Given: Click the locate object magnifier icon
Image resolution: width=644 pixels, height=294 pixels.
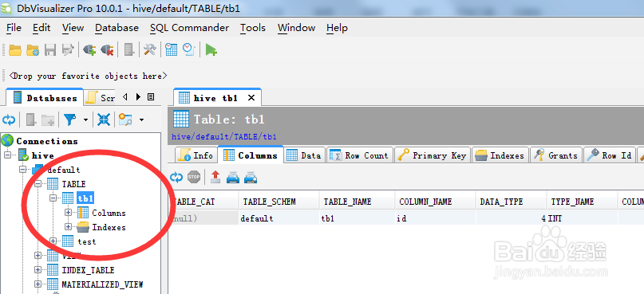Looking at the screenshot, I should tap(125, 120).
